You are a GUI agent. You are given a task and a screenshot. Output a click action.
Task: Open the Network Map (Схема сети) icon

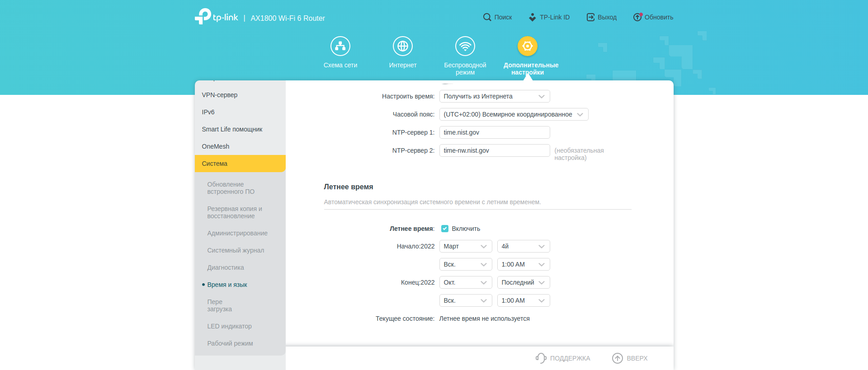(x=340, y=46)
